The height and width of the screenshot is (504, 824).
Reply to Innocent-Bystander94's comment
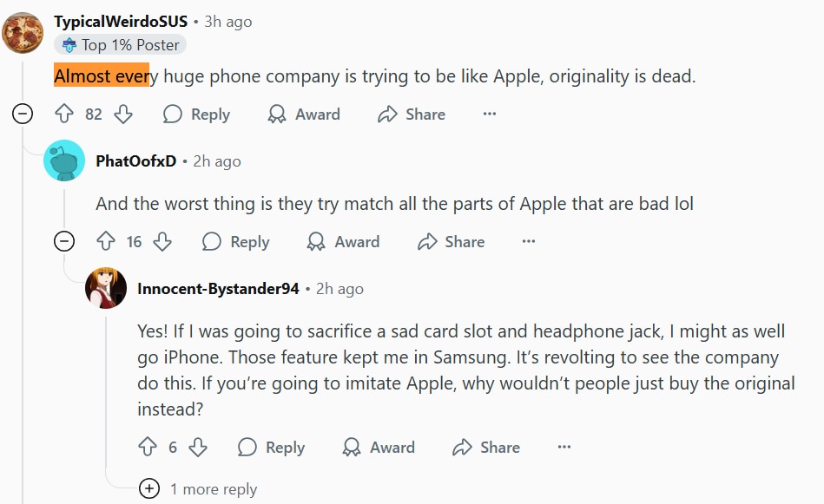[x=272, y=447]
